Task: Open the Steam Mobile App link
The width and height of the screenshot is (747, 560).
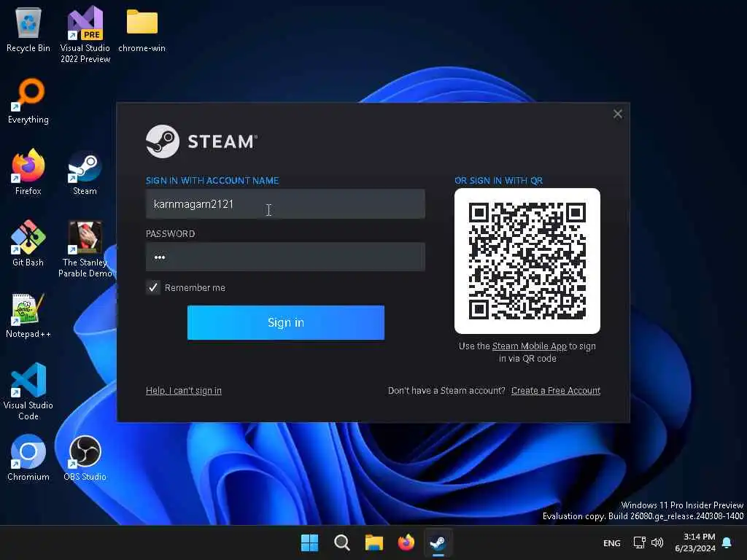Action: coord(530,346)
